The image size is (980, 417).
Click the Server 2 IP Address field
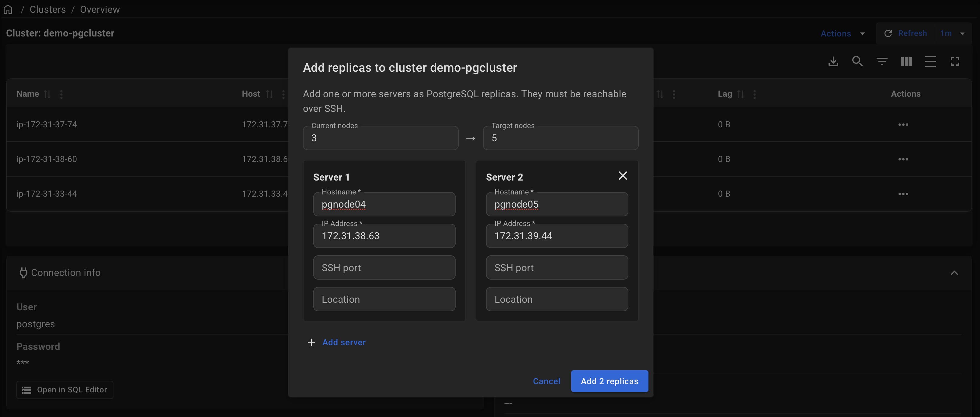tap(557, 236)
